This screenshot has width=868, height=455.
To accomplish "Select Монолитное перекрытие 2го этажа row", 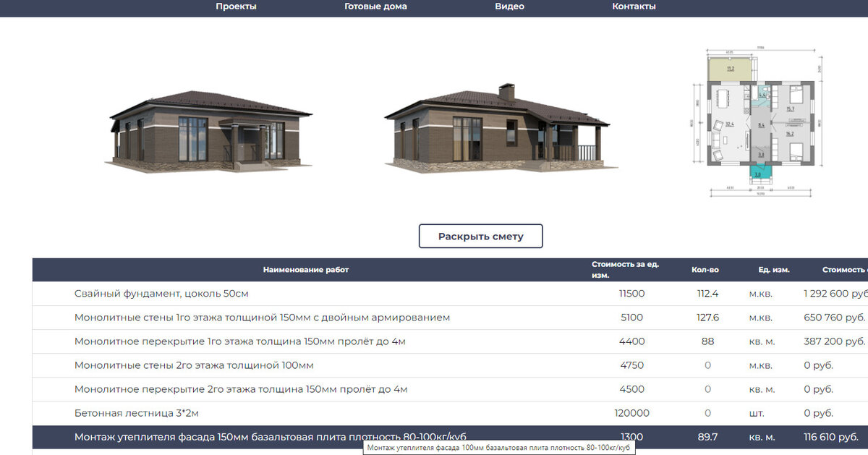I will (450, 389).
